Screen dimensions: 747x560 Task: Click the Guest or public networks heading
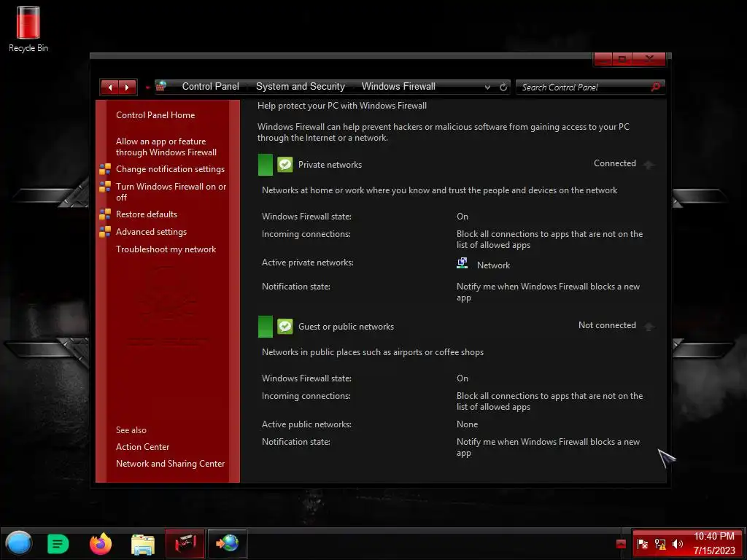(x=346, y=327)
